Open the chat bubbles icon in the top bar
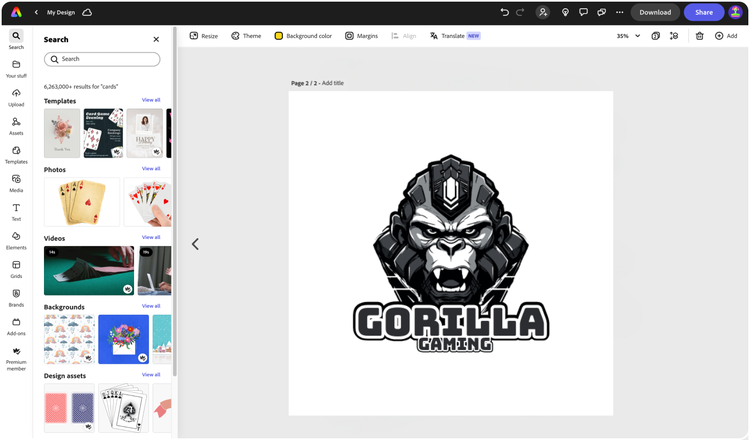Image resolution: width=750 pixels, height=440 pixels. (602, 12)
